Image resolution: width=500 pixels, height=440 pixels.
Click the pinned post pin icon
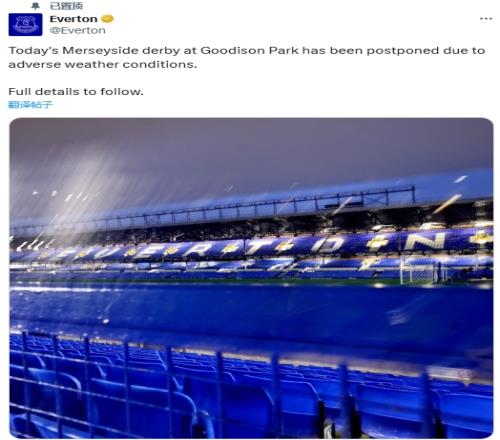click(35, 6)
